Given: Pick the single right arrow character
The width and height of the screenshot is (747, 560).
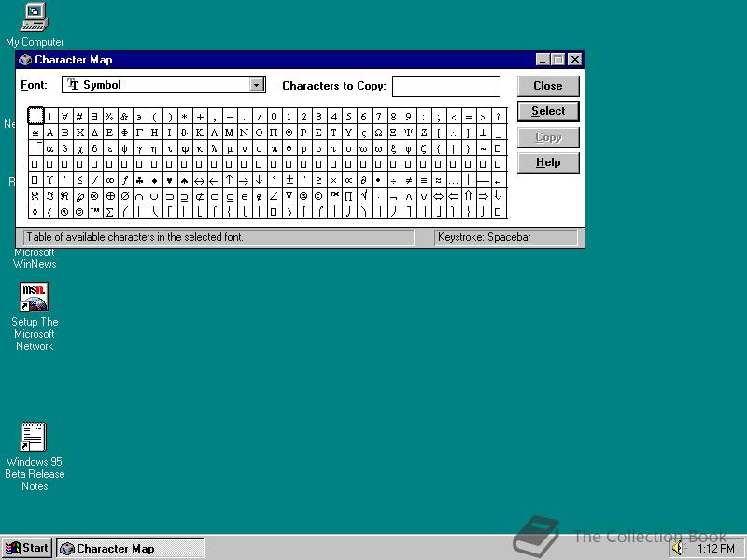Looking at the screenshot, I should pos(244,180).
